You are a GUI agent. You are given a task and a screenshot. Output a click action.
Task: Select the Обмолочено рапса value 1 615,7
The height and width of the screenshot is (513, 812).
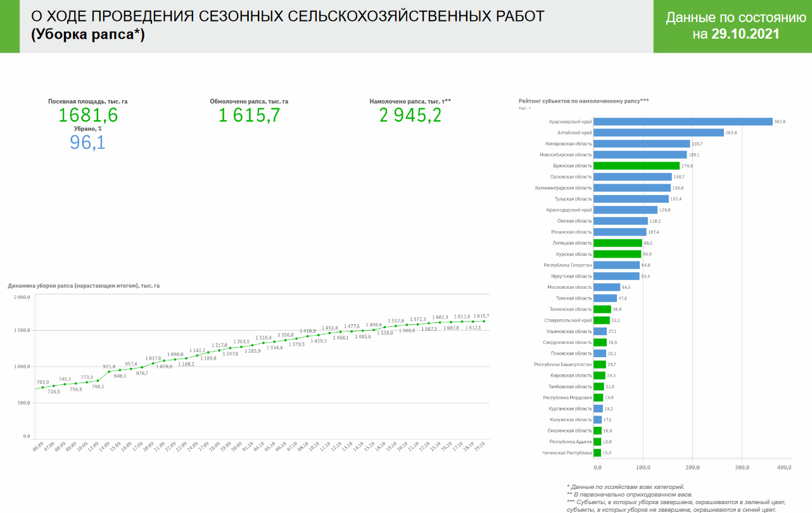coord(249,115)
